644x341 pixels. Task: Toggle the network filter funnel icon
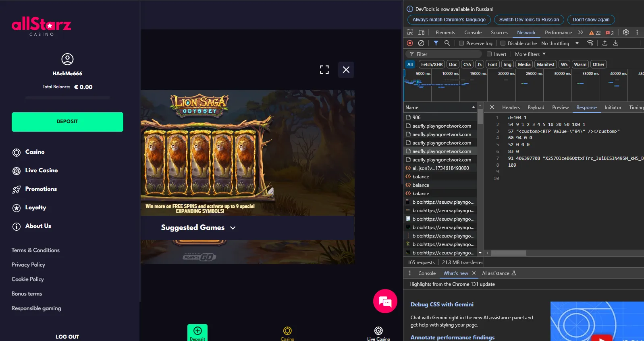point(436,43)
